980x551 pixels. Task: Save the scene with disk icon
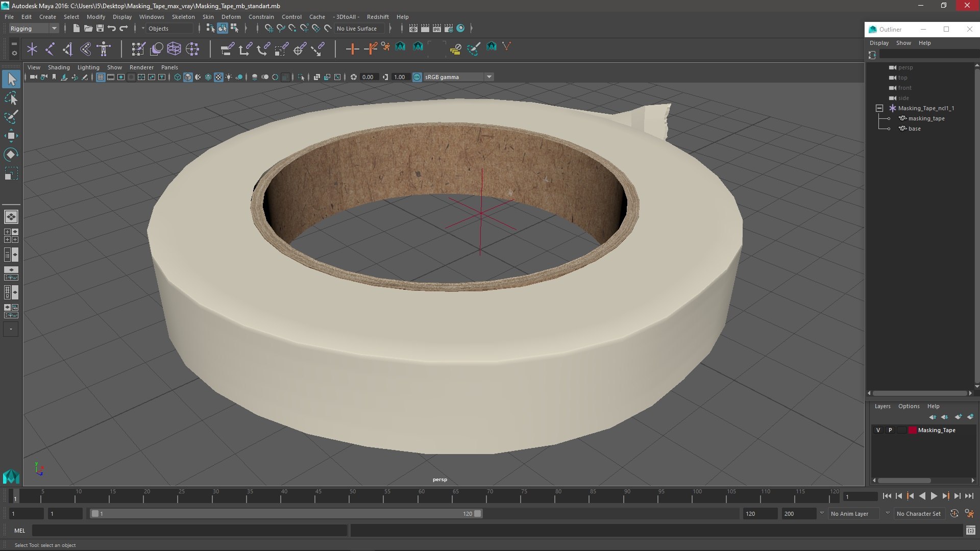pos(100,29)
